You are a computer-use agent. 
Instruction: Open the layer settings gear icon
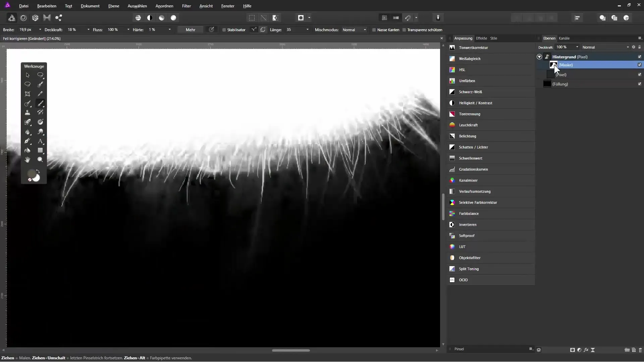634,47
